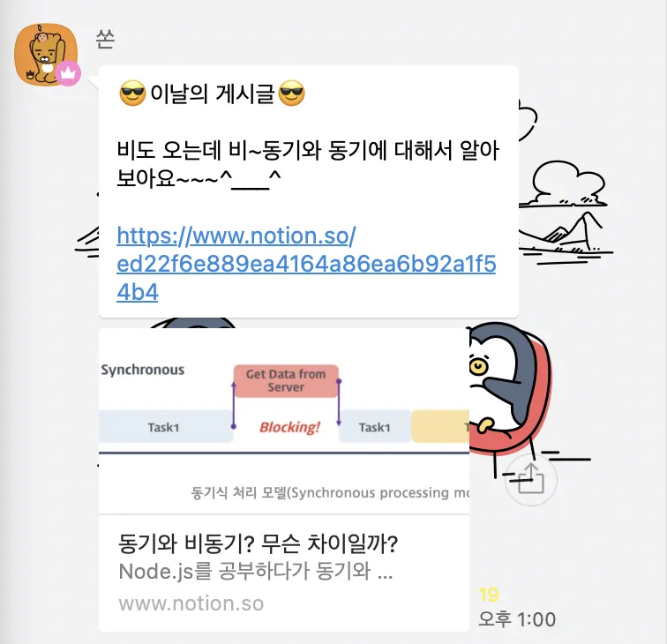Click the Synchronous label in the preview image
The width and height of the screenshot is (667, 644).
click(143, 370)
